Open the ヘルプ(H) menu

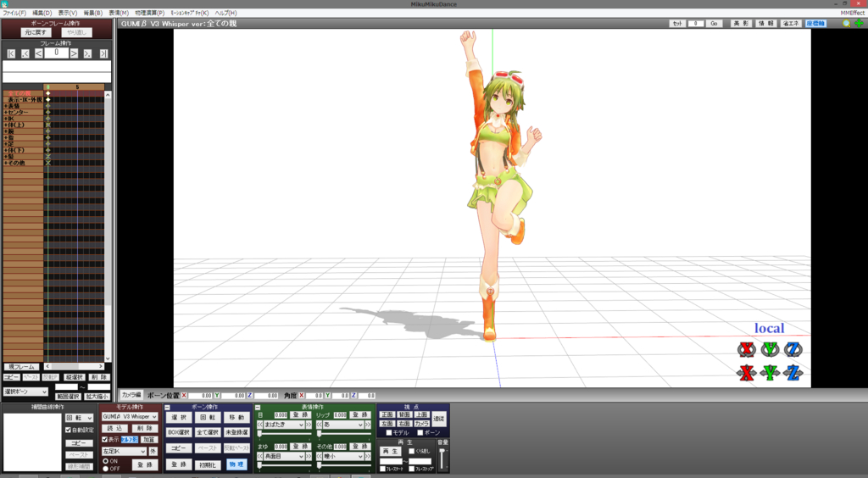click(225, 13)
